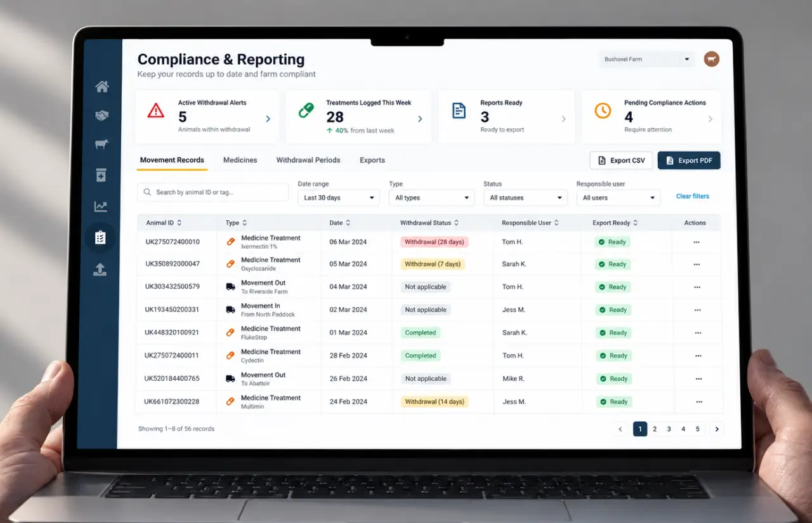Click the red warning triangle alert icon
The image size is (812, 523).
tap(156, 111)
